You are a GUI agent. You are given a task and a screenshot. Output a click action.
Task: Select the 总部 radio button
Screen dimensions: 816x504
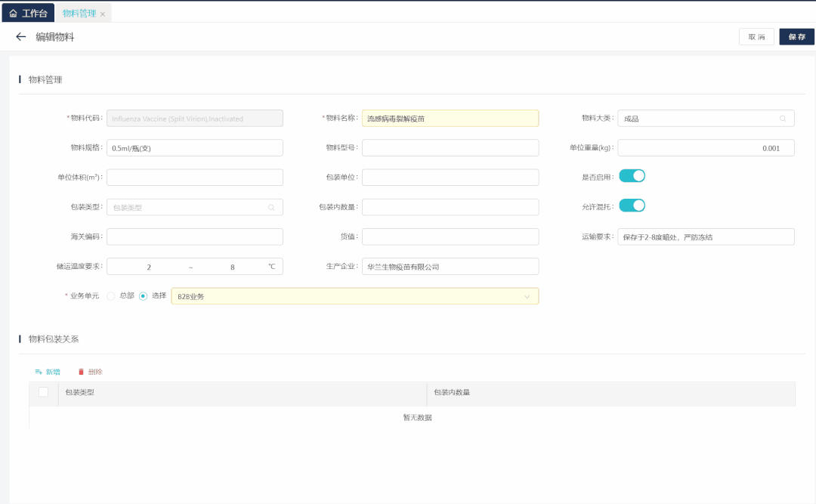[110, 296]
